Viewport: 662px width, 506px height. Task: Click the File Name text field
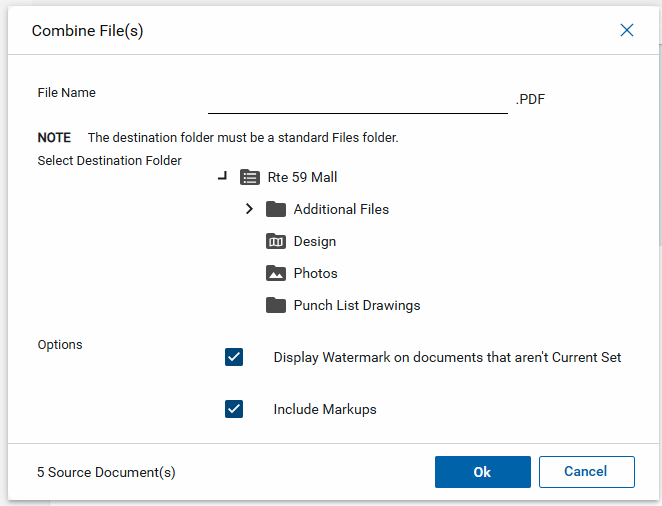click(x=357, y=99)
